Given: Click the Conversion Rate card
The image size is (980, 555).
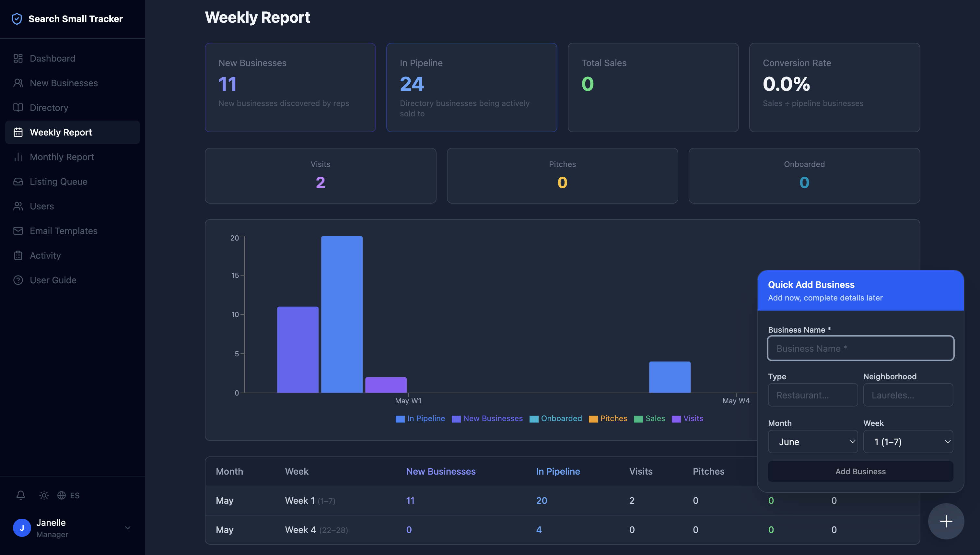Looking at the screenshot, I should (834, 87).
